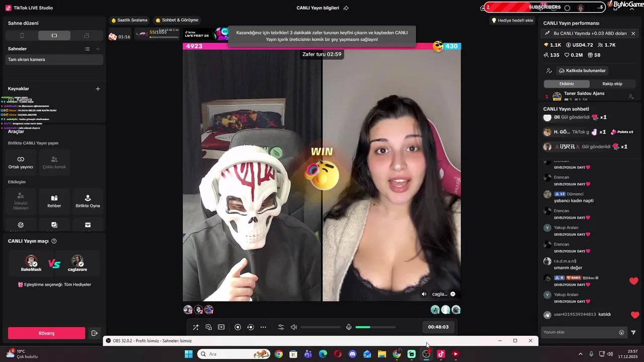
Task: Show hidden tray icons chevron
Action: click(x=580, y=354)
